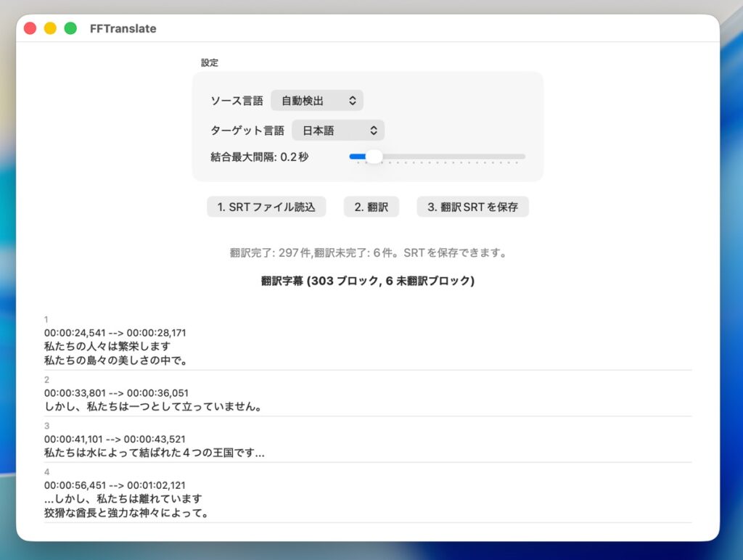Close the FFTranslate window with red button

pyautogui.click(x=30, y=28)
